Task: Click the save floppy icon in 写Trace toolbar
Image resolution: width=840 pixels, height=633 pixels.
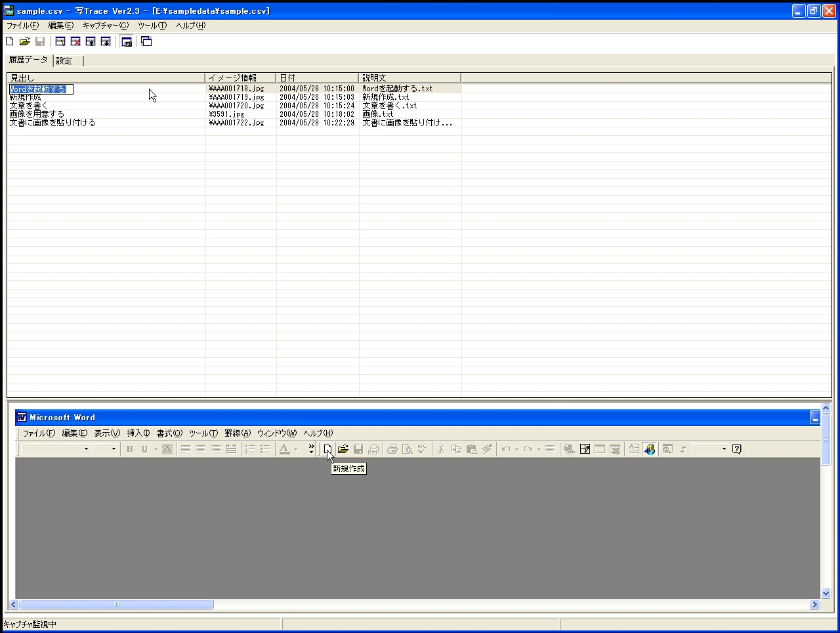Action: 40,41
